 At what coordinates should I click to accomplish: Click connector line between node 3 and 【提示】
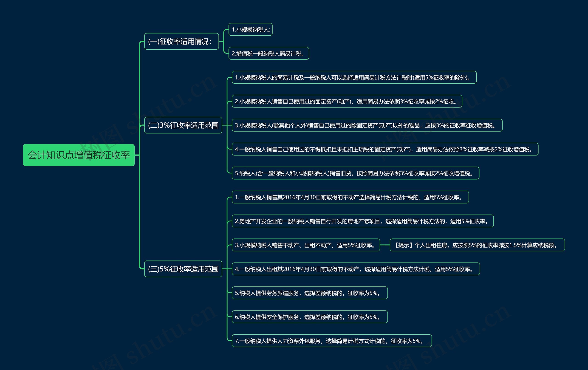click(385, 245)
